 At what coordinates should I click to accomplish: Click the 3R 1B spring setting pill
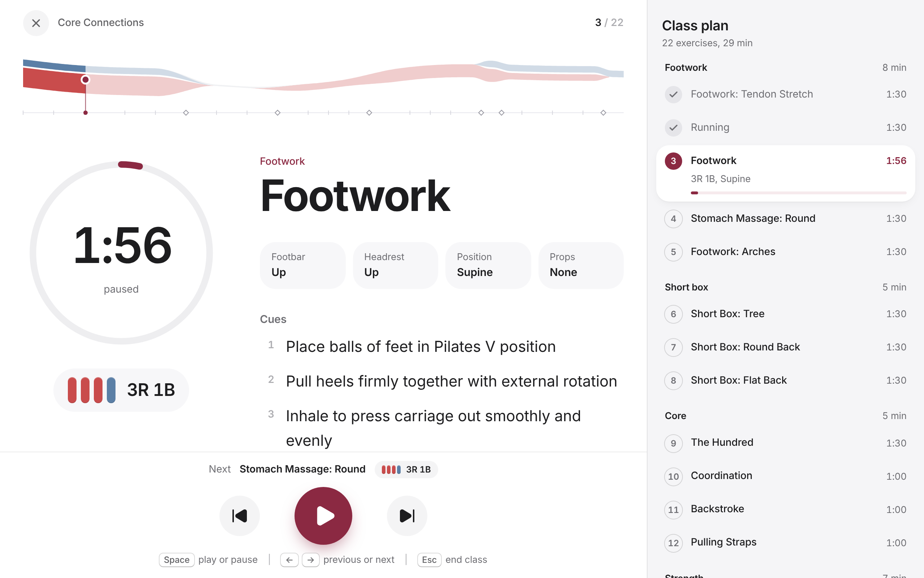(121, 390)
